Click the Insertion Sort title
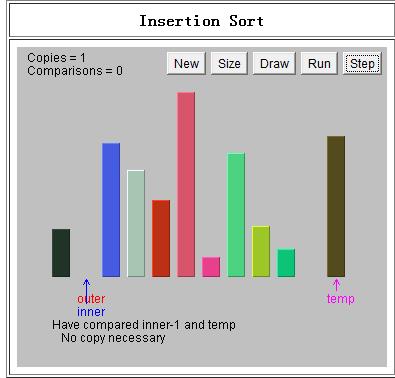The height and width of the screenshot is (378, 395). 201,21
